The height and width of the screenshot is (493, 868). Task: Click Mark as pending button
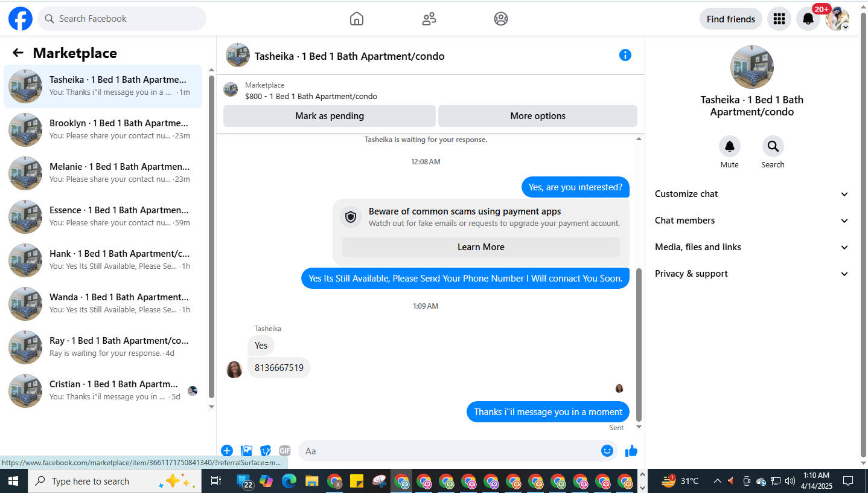(x=330, y=116)
